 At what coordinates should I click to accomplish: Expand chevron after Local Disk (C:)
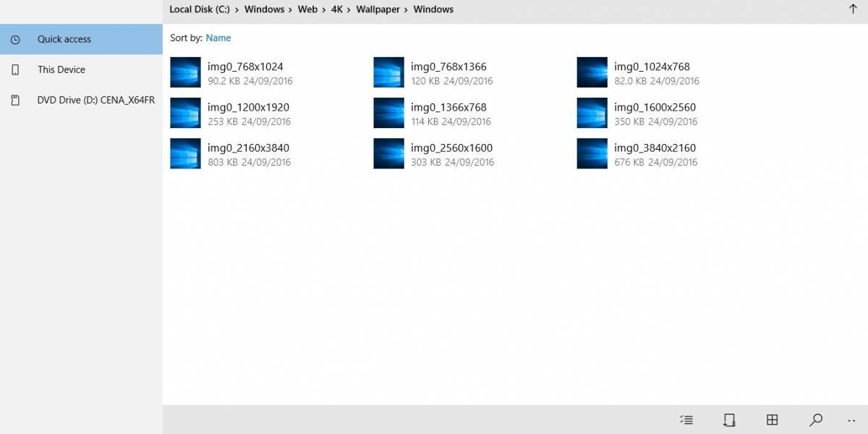click(x=237, y=10)
